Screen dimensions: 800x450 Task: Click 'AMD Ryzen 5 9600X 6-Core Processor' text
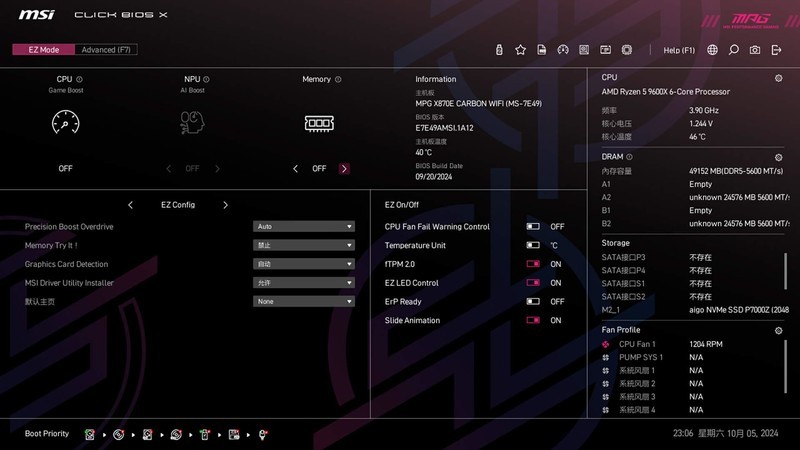click(665, 92)
